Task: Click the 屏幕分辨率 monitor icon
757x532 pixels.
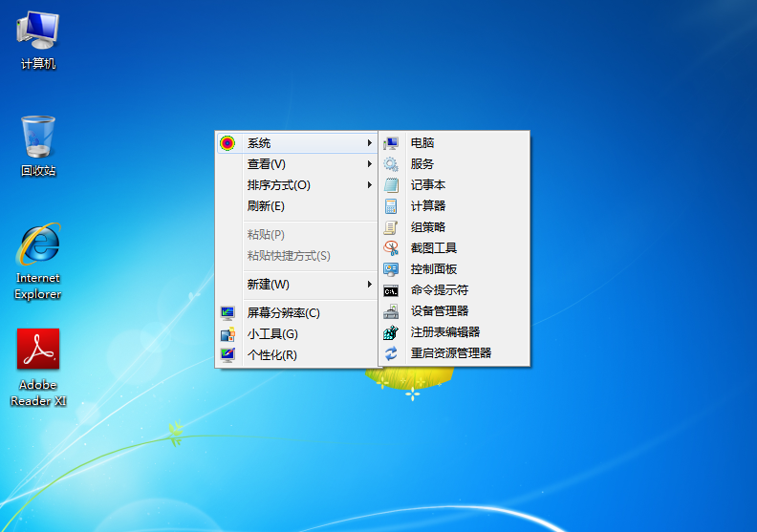Action: click(227, 313)
